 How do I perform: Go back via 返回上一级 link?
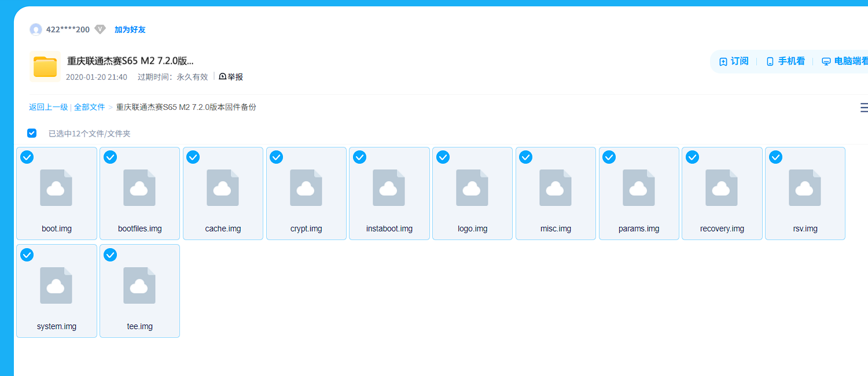coord(49,107)
